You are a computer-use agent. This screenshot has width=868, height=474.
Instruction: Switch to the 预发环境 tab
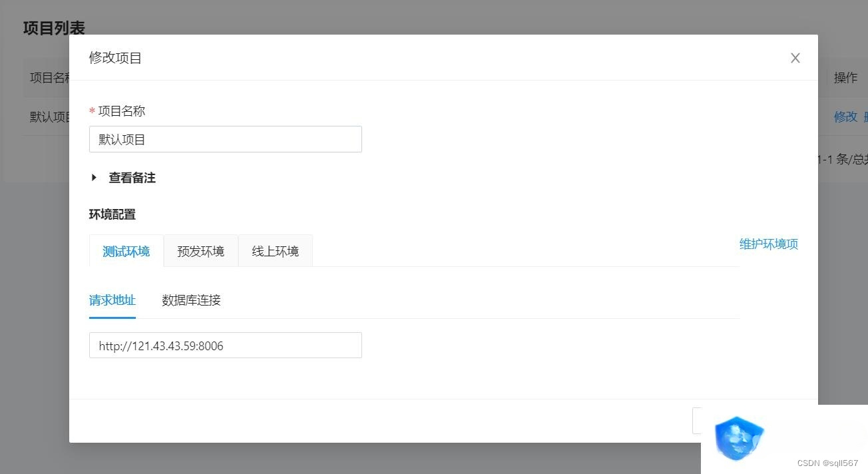point(201,251)
